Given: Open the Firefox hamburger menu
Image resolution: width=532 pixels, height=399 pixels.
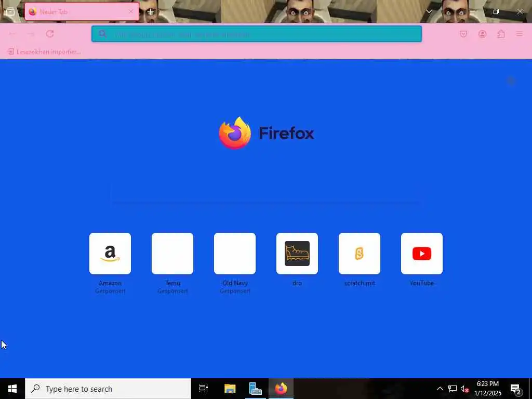Looking at the screenshot, I should pos(520,34).
